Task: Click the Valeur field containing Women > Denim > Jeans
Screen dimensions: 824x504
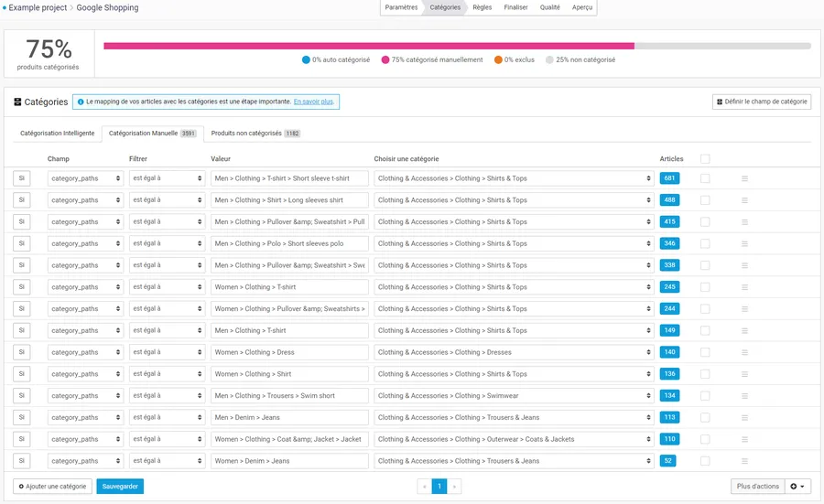Action: (x=289, y=461)
